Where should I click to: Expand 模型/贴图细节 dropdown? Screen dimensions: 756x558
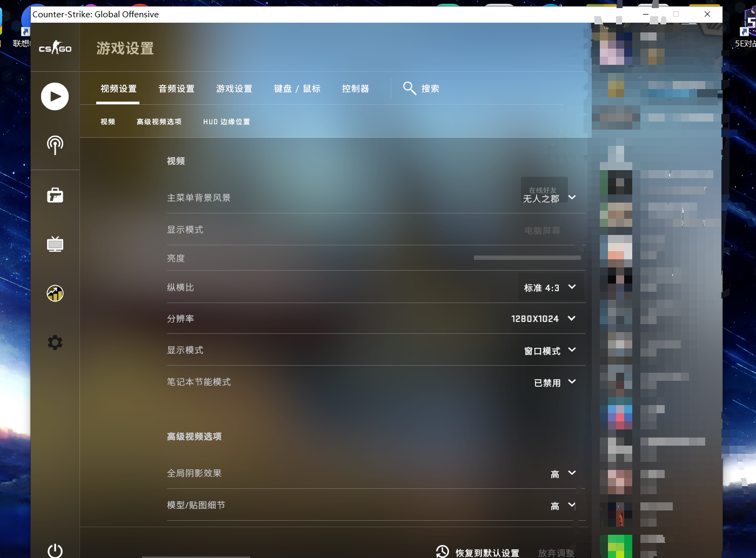click(563, 506)
